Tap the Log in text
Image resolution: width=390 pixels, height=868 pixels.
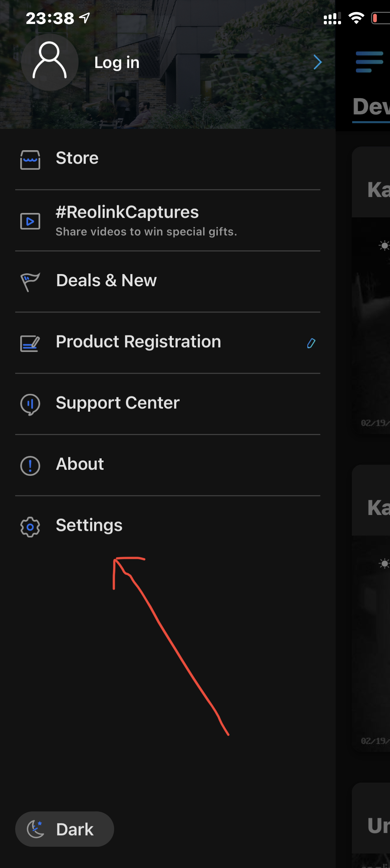[x=117, y=63]
